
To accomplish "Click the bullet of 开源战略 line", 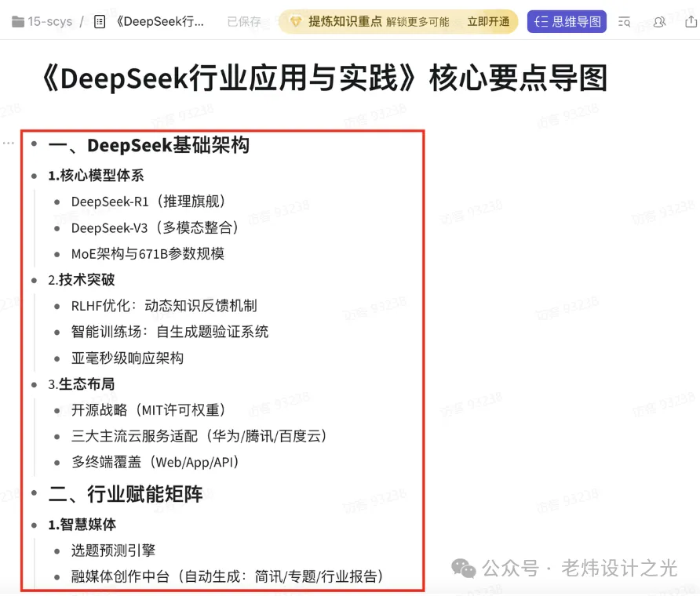I will (x=57, y=410).
